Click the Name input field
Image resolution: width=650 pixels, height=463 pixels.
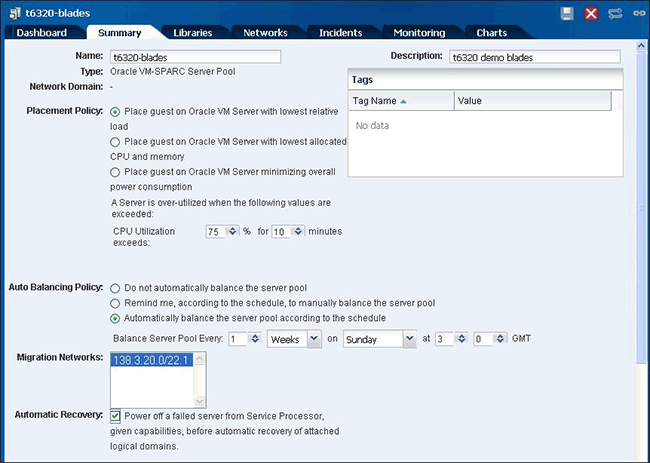(x=196, y=57)
